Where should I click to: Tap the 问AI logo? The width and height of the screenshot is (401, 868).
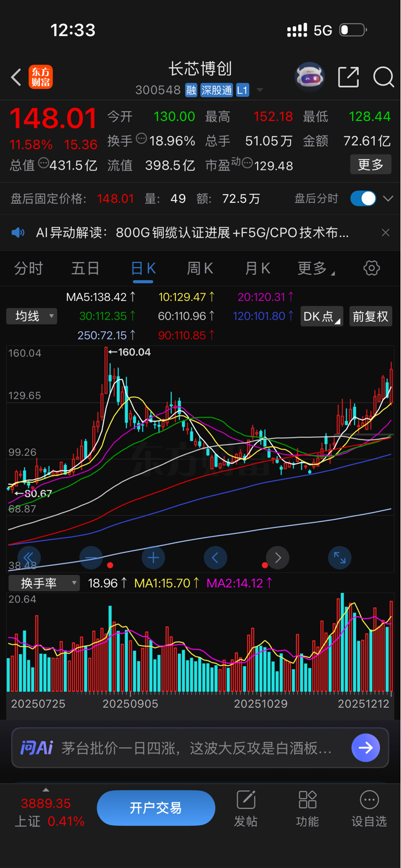(37, 748)
